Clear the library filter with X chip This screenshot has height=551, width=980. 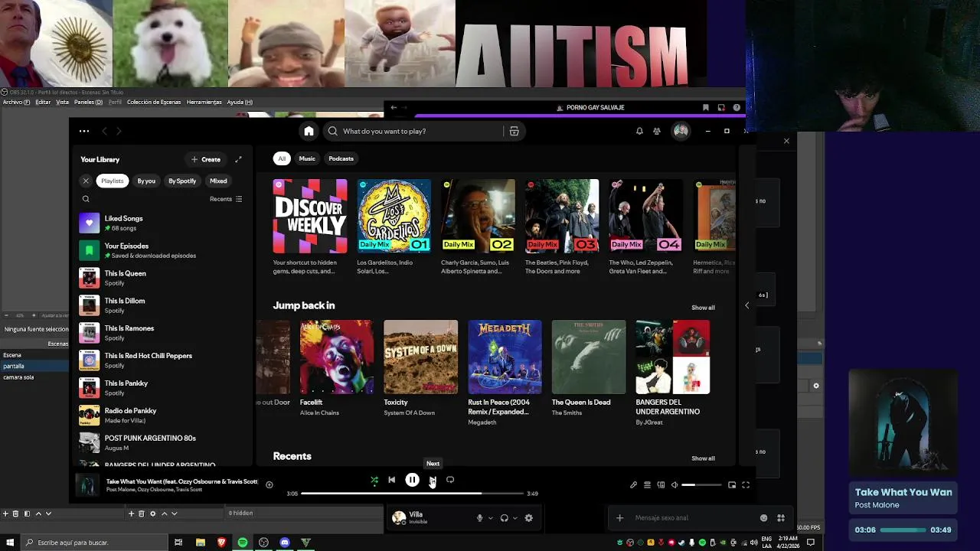tap(86, 181)
